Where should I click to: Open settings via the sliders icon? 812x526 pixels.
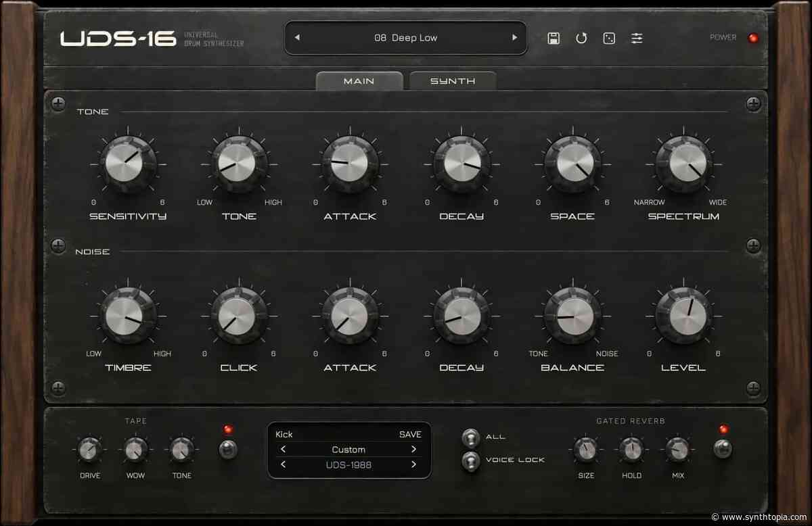(x=637, y=38)
